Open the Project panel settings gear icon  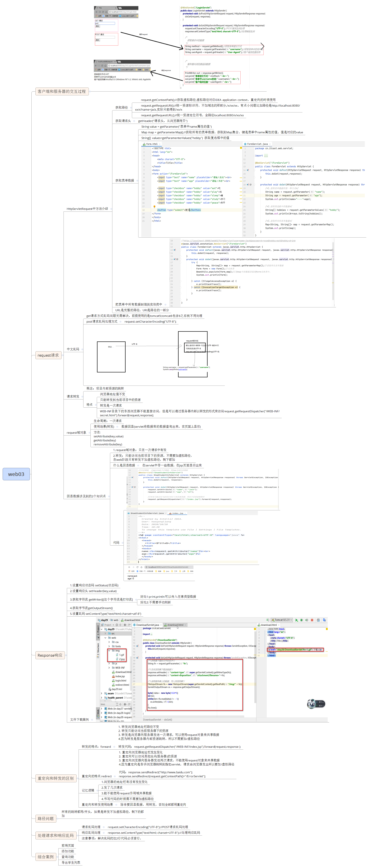point(125,625)
